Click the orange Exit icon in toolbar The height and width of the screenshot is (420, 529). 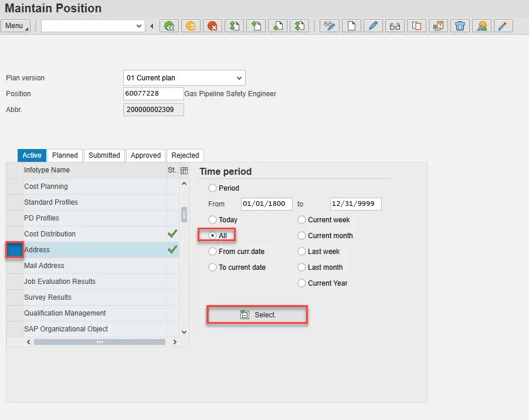pos(190,26)
